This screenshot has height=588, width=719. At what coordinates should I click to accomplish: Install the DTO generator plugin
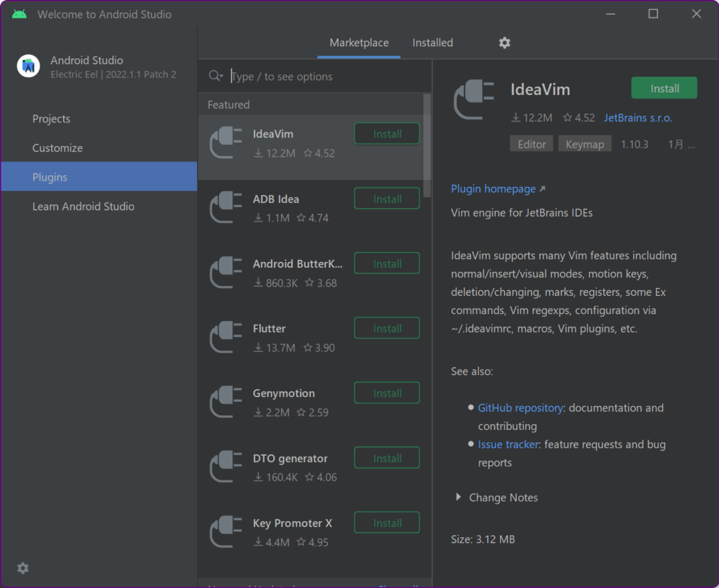point(387,458)
